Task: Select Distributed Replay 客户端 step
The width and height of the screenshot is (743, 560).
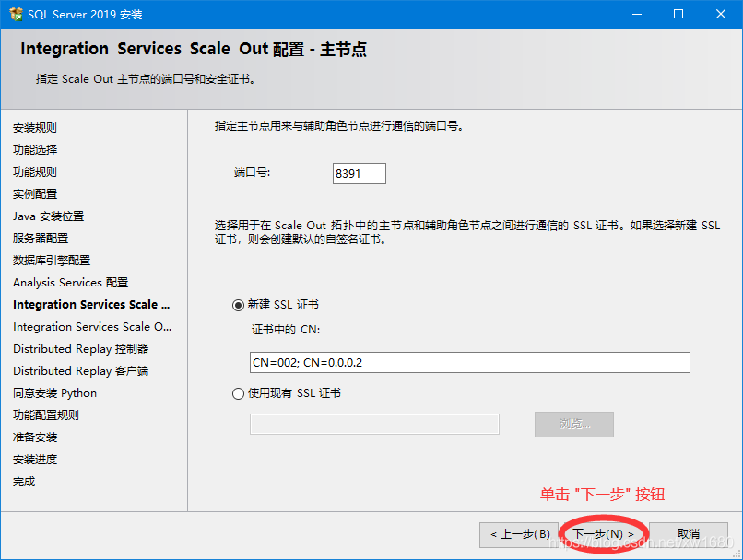Action: point(81,371)
